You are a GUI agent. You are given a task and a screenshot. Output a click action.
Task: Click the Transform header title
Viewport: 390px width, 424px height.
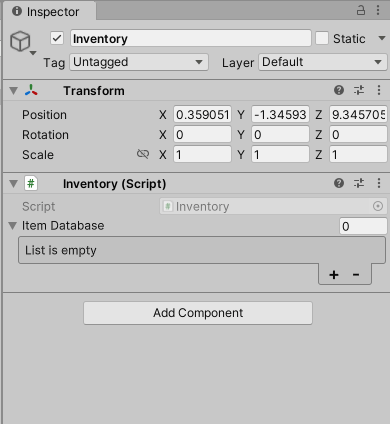[x=94, y=91]
